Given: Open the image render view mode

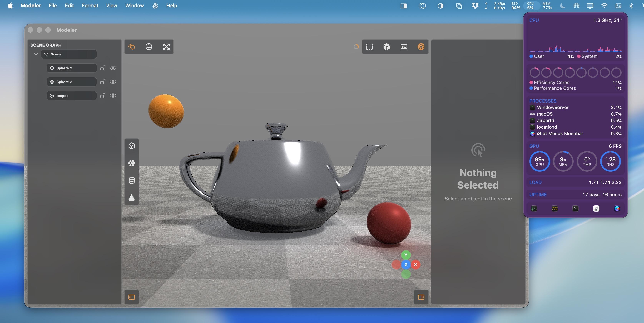Looking at the screenshot, I should coord(404,46).
